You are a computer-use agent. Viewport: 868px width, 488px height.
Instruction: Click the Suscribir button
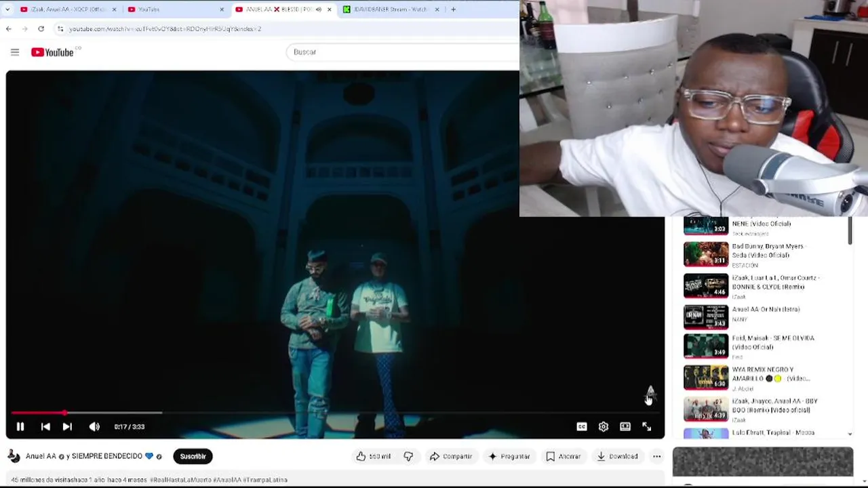193,456
